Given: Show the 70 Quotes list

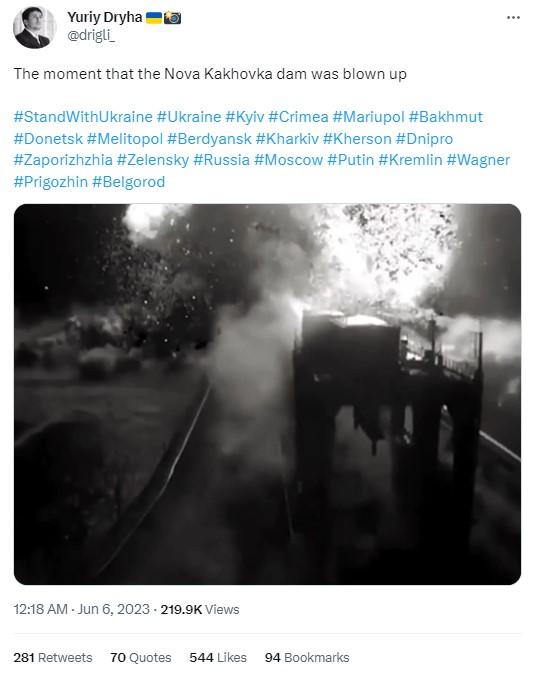Looking at the screenshot, I should pos(141,658).
